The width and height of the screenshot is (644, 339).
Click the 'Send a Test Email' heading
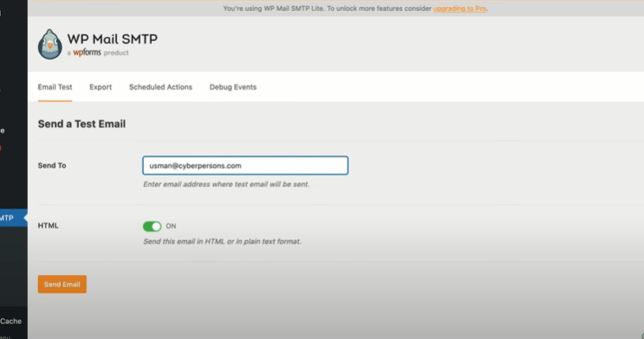click(81, 124)
